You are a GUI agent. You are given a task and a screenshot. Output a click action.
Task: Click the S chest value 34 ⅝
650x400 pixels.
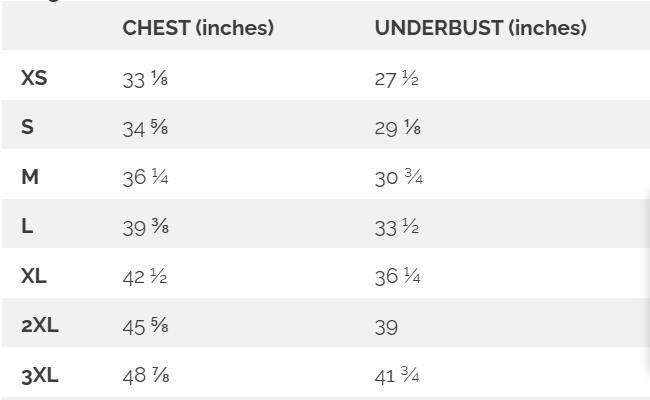tap(145, 129)
